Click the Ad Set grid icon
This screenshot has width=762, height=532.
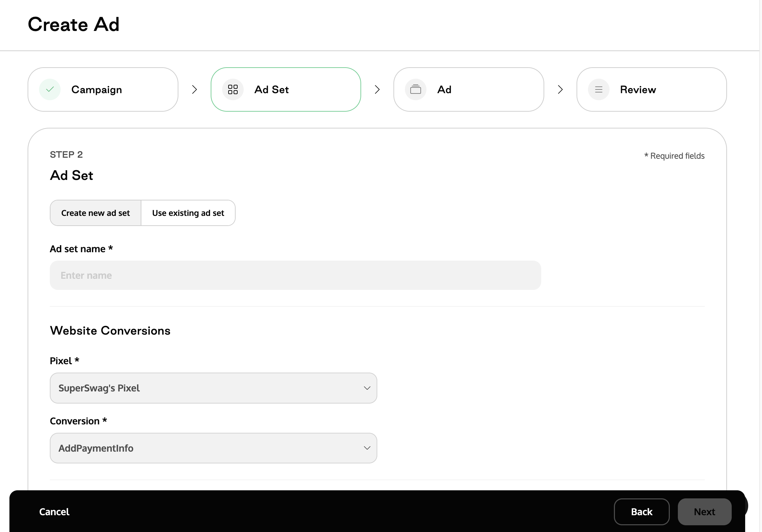tap(233, 89)
